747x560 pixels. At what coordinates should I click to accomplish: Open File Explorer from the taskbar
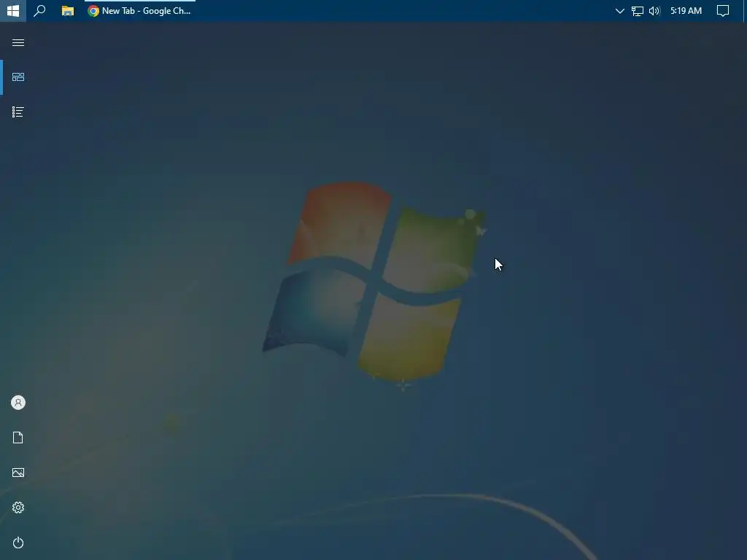68,10
